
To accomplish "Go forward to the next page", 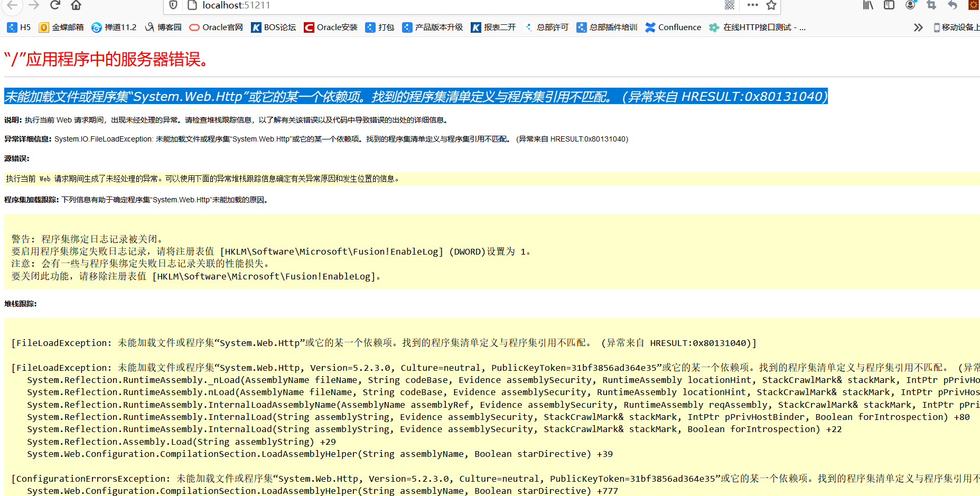I will pos(34,5).
